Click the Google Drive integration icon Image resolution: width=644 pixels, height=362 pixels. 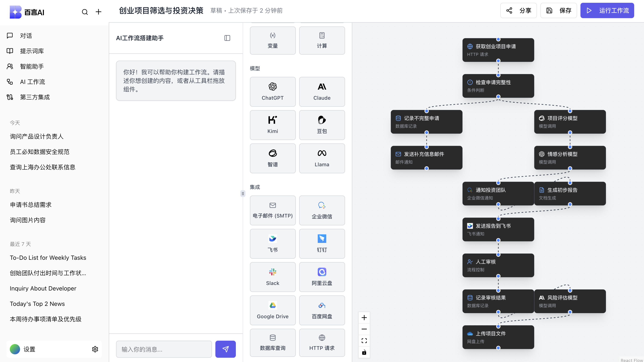click(273, 305)
